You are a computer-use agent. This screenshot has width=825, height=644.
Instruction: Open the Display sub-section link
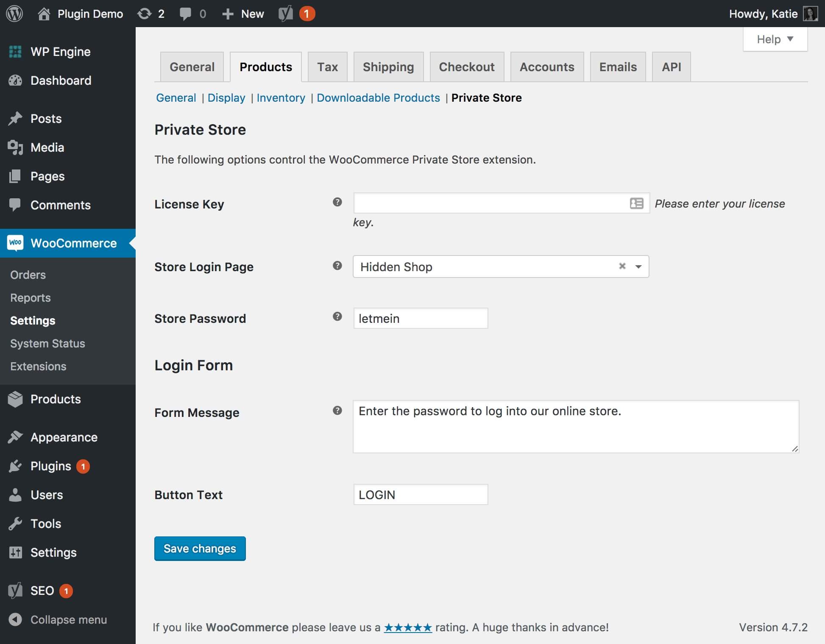tap(226, 98)
